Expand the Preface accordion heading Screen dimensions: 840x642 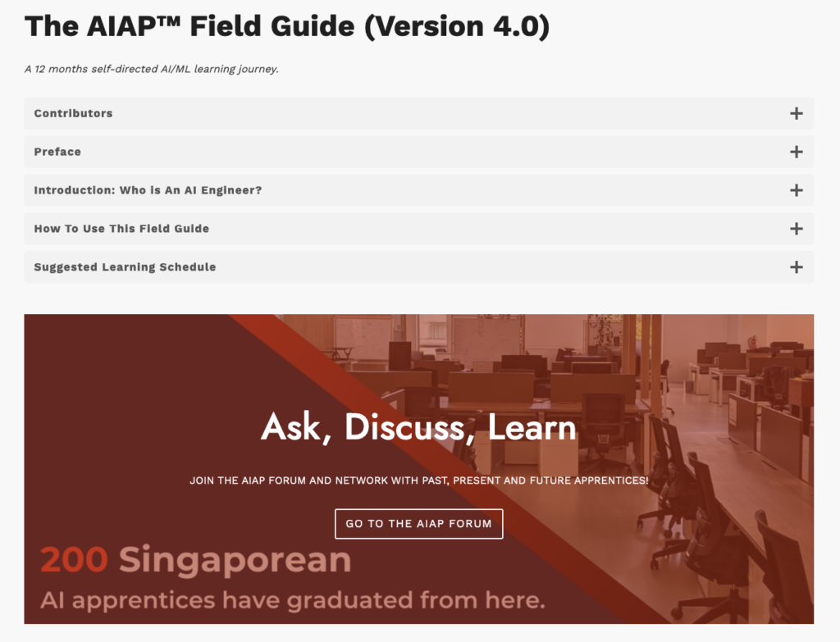(419, 152)
